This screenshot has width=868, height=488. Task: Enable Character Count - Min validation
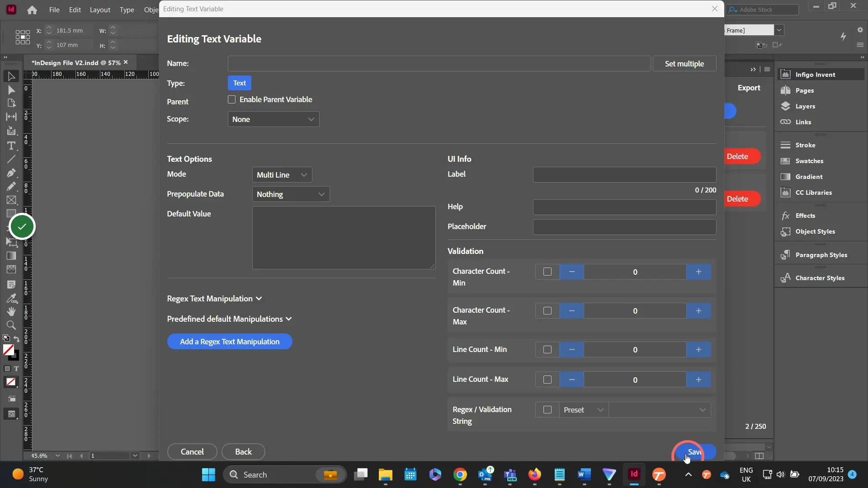[547, 272]
